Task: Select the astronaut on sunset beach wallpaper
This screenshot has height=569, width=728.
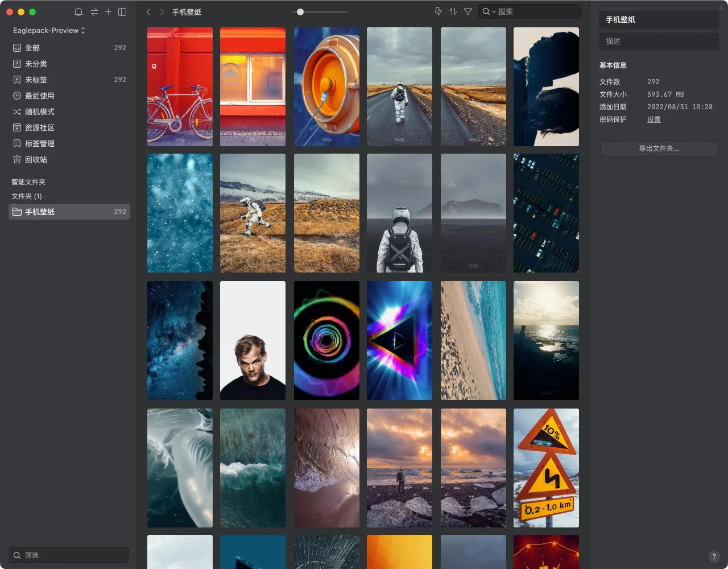Action: click(399, 468)
